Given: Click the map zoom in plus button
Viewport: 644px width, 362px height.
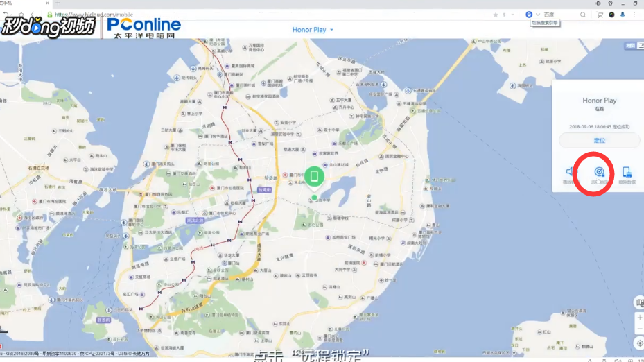Looking at the screenshot, I should (639, 318).
